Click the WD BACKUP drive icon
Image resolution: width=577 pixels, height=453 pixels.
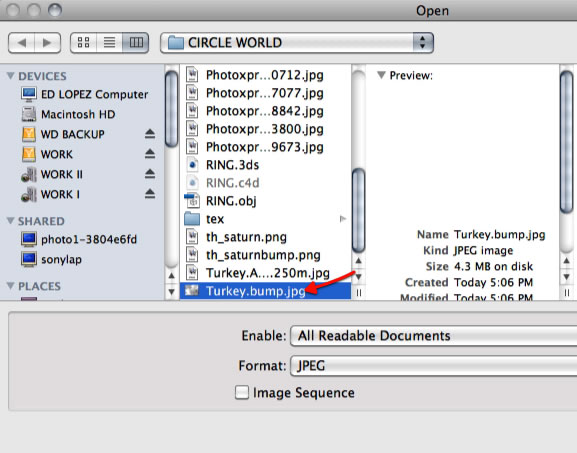pyautogui.click(x=29, y=134)
